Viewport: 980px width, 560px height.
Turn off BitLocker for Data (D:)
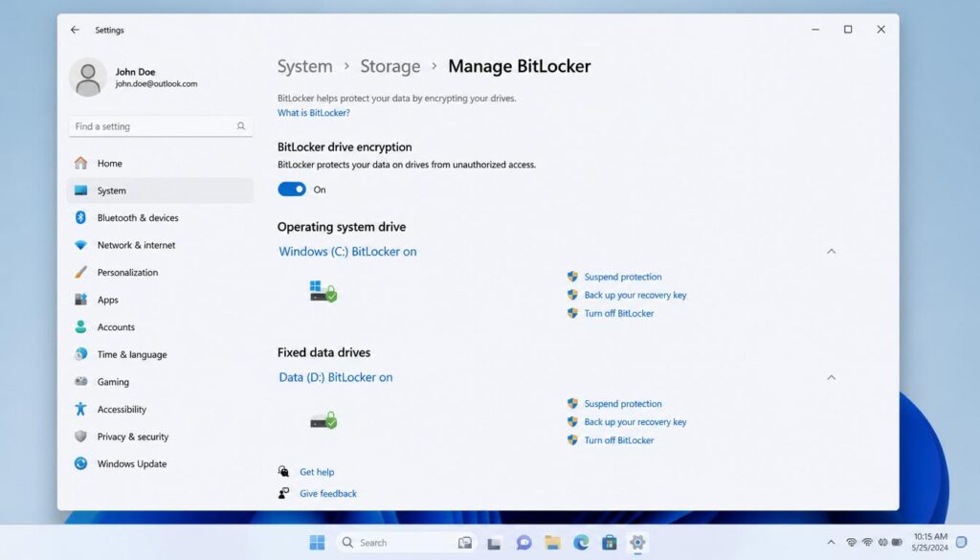pyautogui.click(x=619, y=440)
